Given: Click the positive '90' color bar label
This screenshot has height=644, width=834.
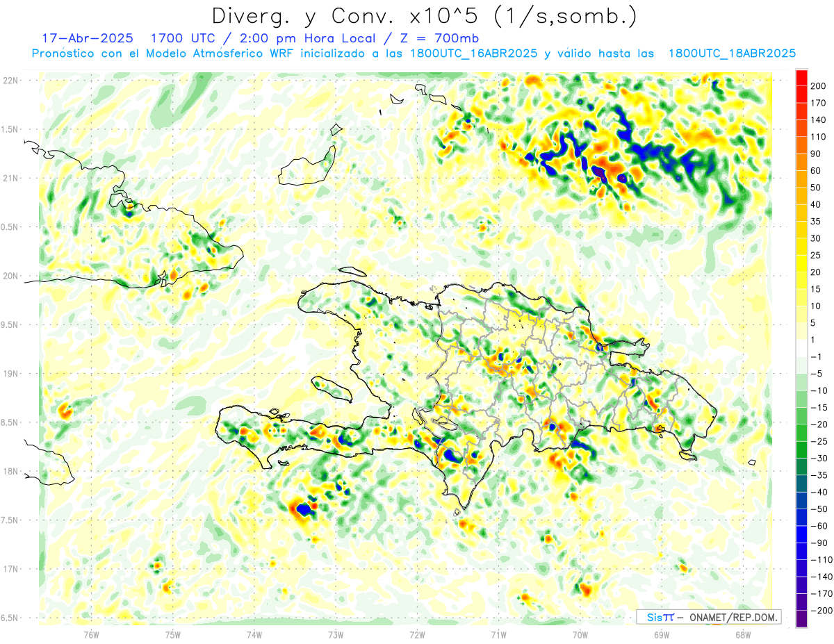Looking at the screenshot, I should pos(816,154).
